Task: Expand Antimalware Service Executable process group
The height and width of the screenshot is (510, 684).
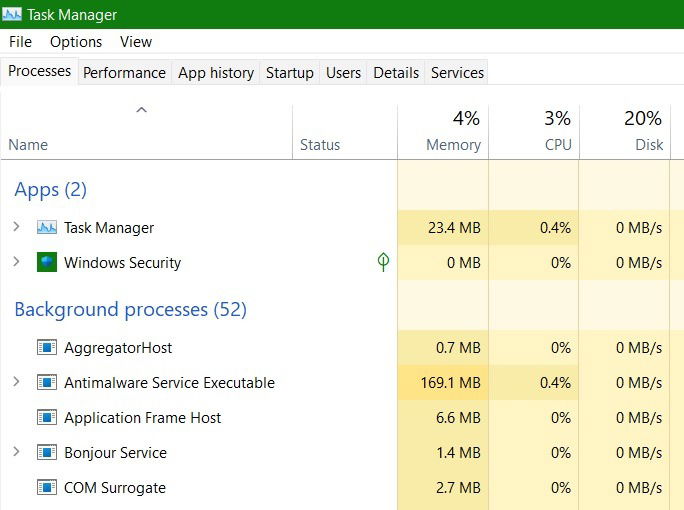Action: click(x=16, y=381)
